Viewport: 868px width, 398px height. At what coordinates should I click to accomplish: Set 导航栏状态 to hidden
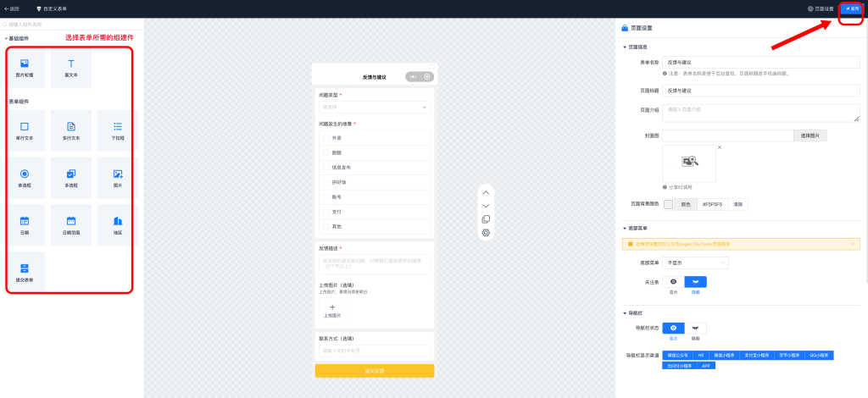(x=695, y=328)
